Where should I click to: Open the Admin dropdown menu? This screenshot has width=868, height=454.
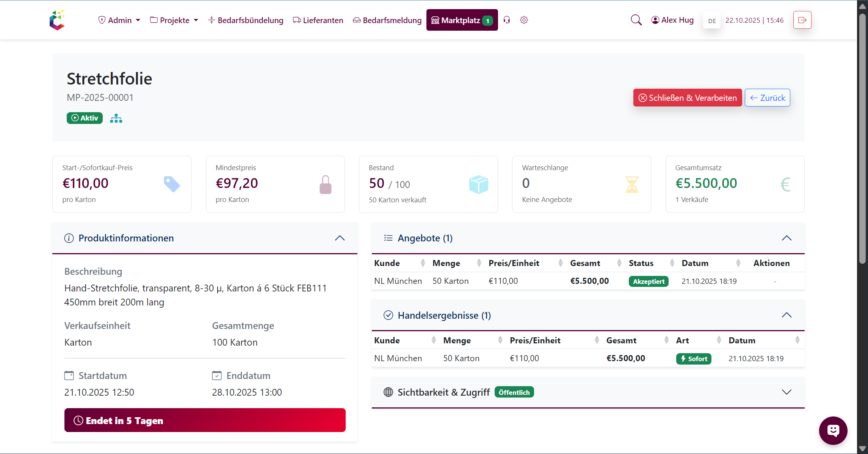119,20
